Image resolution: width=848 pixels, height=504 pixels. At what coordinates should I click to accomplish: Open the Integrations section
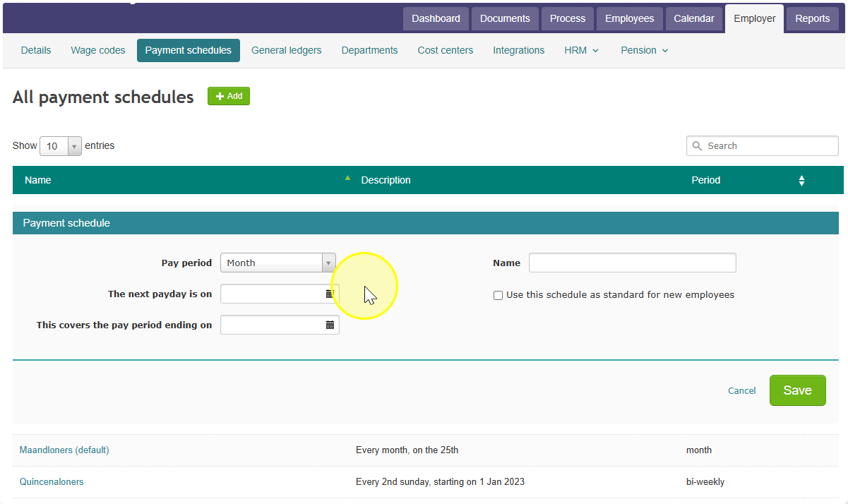519,50
